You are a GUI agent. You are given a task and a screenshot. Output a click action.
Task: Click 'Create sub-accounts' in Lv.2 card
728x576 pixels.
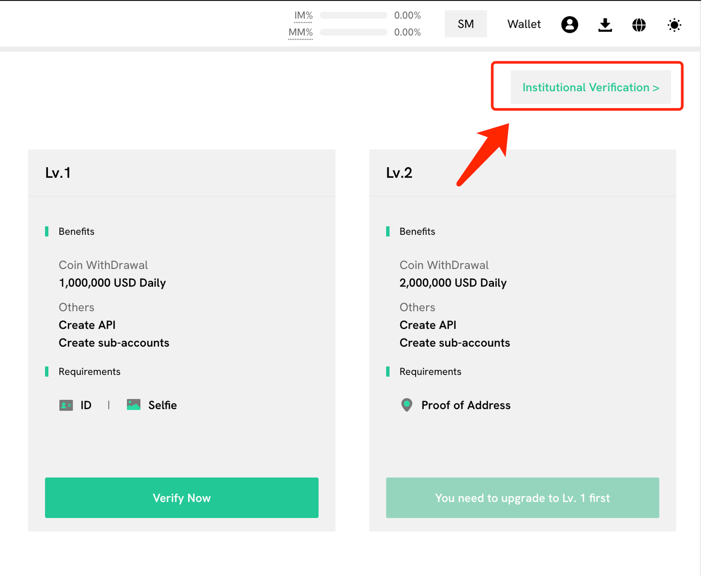pos(455,342)
